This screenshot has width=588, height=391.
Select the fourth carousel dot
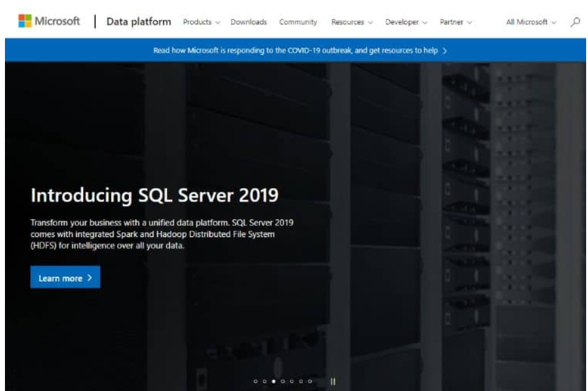pyautogui.click(x=283, y=382)
